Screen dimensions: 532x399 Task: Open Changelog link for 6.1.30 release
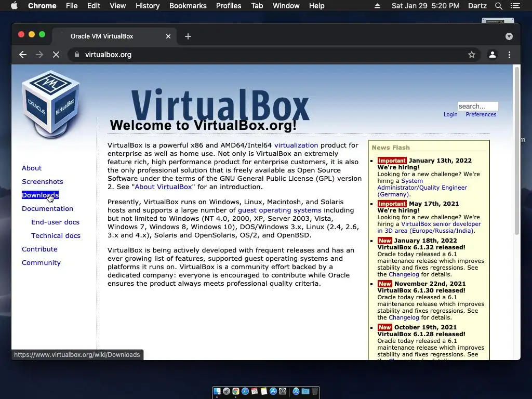pos(404,317)
